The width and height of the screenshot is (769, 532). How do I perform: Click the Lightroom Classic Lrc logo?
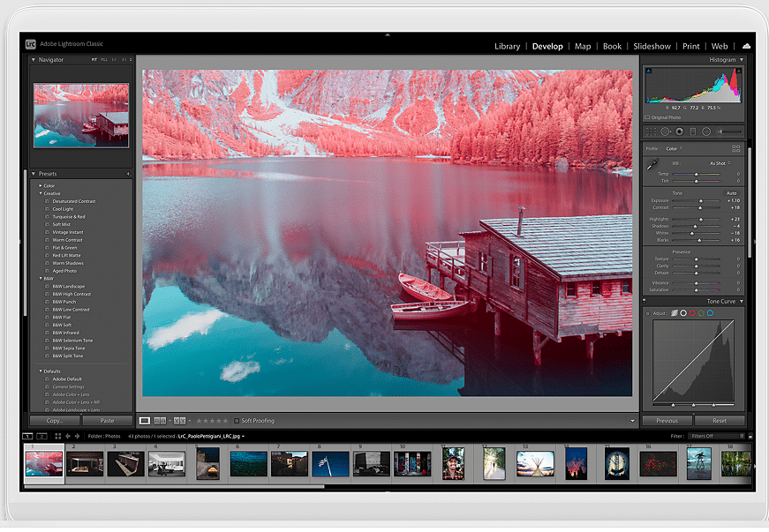(30, 44)
